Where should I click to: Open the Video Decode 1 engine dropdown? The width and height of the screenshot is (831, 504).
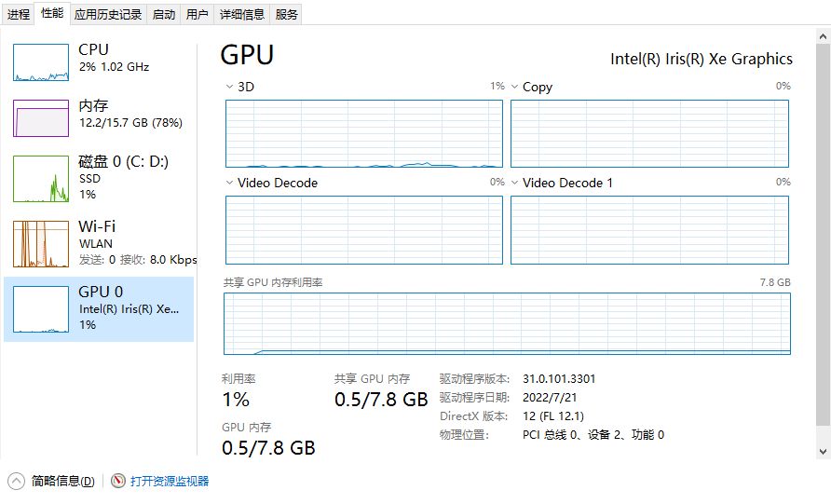pyautogui.click(x=515, y=183)
